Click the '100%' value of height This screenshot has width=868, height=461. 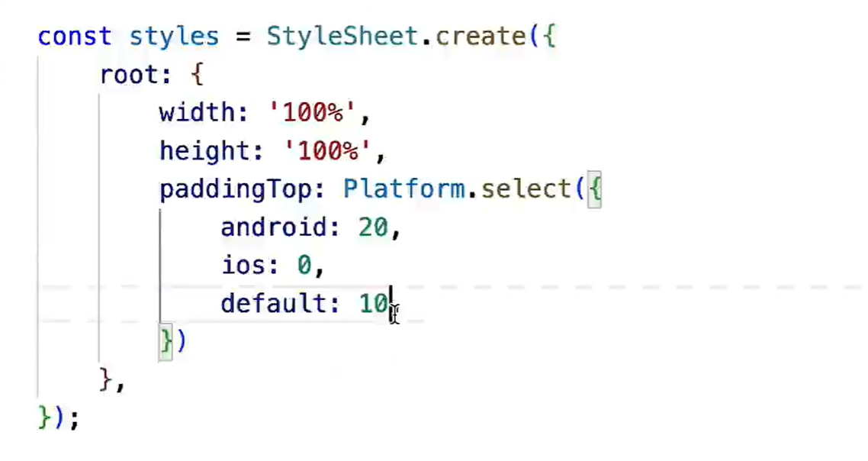pyautogui.click(x=328, y=150)
